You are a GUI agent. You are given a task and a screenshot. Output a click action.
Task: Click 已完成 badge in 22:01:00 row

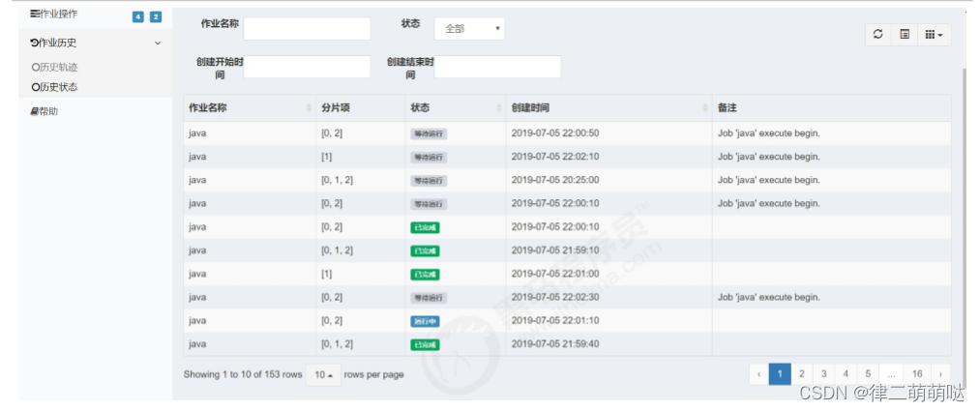[425, 275]
